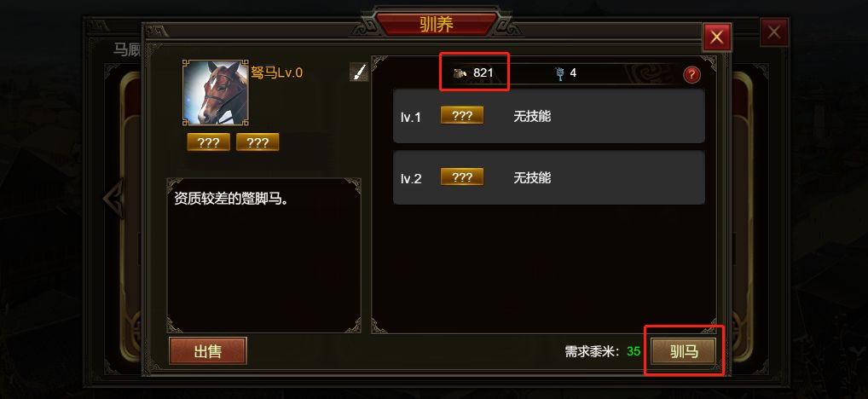Viewport: 868px width, 399px height.
Task: Tame the horse with 驯马 button
Action: [x=684, y=351]
